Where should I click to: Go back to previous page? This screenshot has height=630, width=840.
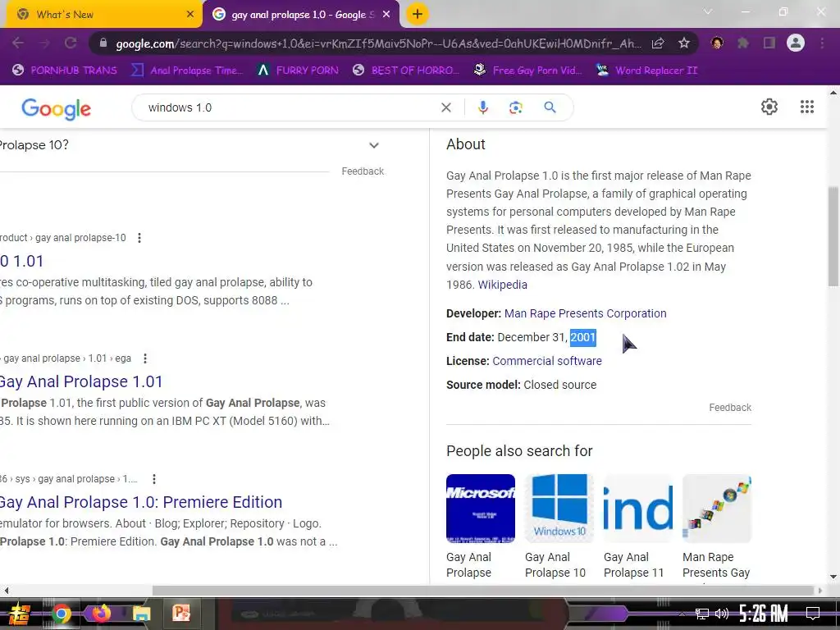(18, 43)
